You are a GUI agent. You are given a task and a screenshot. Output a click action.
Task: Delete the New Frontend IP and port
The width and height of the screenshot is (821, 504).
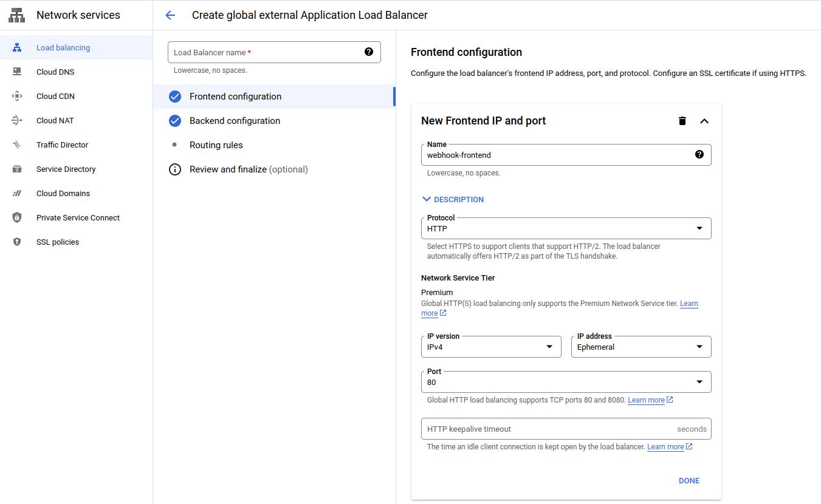pyautogui.click(x=682, y=121)
